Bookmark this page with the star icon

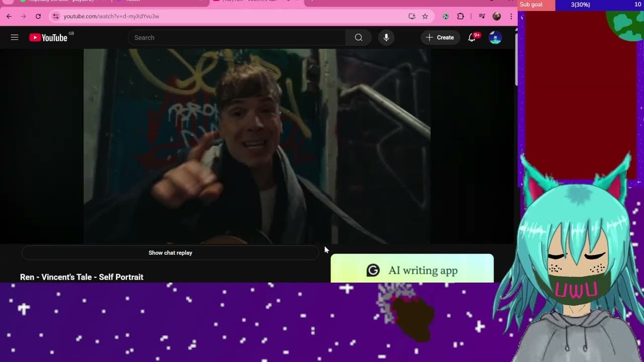[x=425, y=16]
